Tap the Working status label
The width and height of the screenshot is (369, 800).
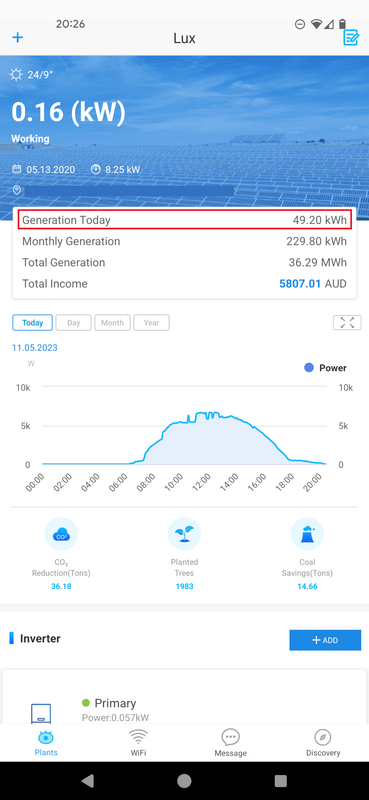click(x=31, y=139)
